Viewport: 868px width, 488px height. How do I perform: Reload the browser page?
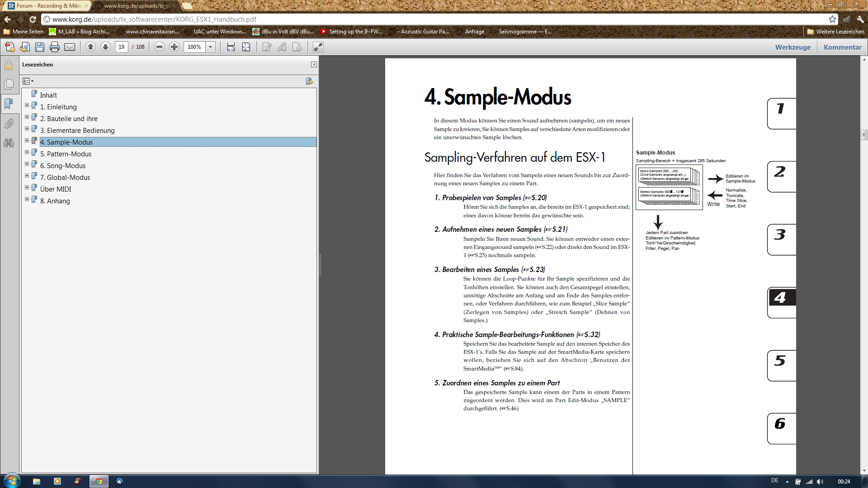(33, 19)
